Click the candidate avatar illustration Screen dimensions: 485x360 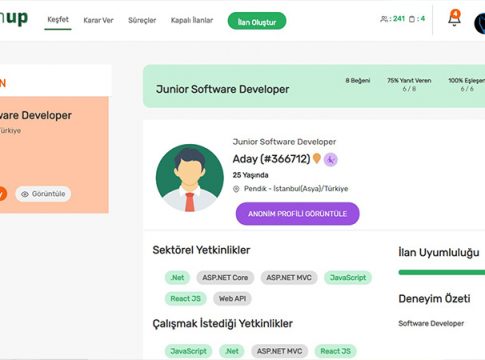point(190,178)
